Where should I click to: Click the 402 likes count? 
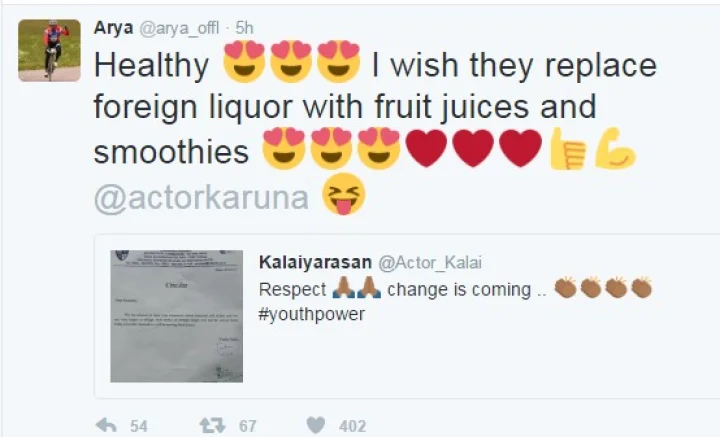click(353, 426)
